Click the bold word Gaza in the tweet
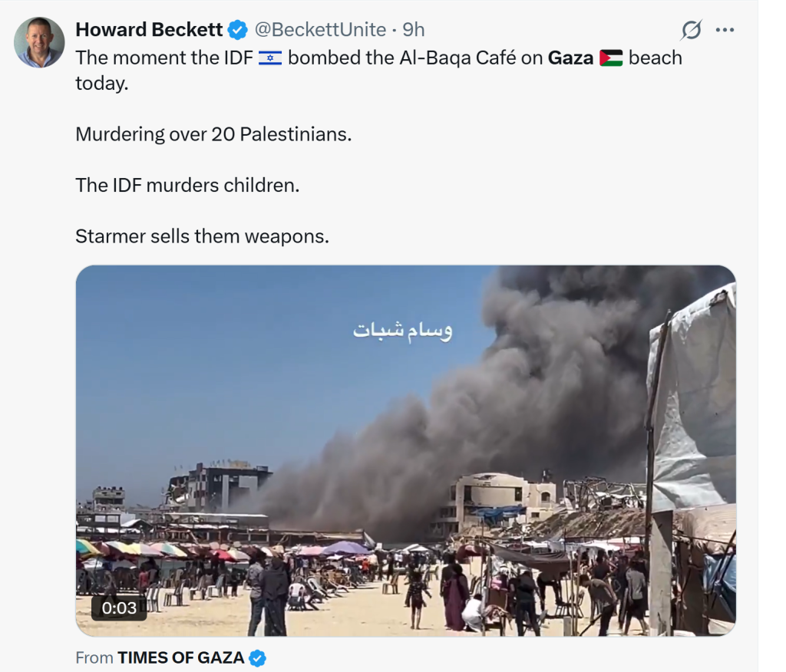The width and height of the screenshot is (786, 672). tap(570, 58)
